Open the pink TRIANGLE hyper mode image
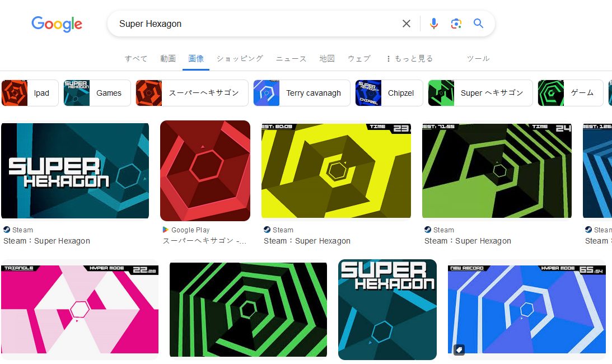This screenshot has height=364, width=612. point(80,309)
